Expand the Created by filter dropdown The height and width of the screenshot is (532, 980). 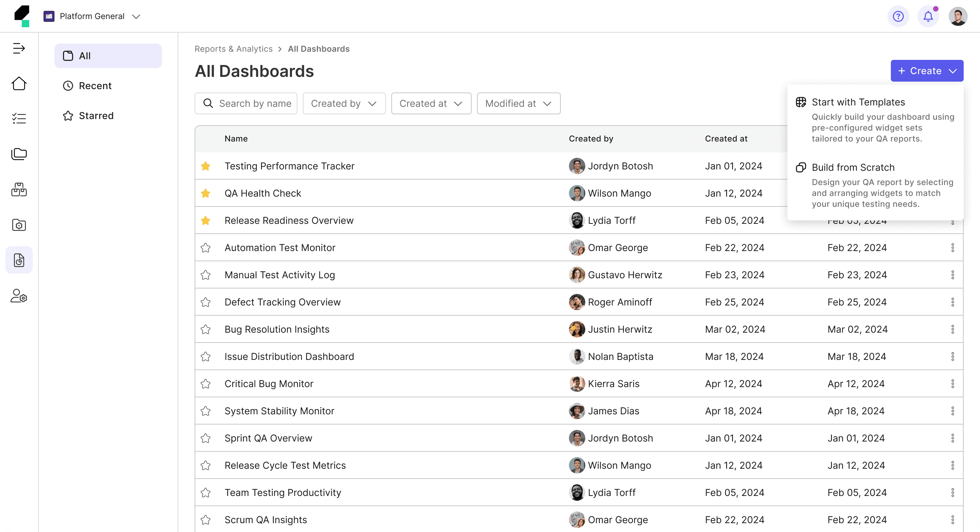click(344, 103)
